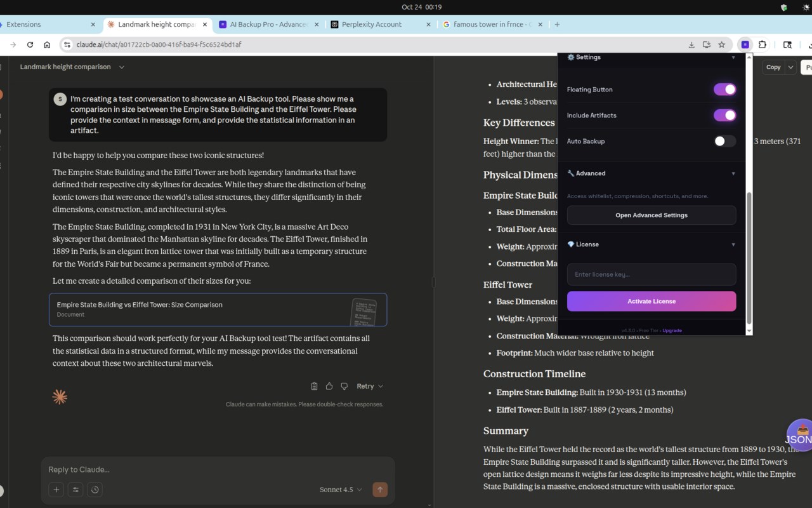Click the Construction Timeline heading
This screenshot has width=812, height=508.
pos(534,374)
